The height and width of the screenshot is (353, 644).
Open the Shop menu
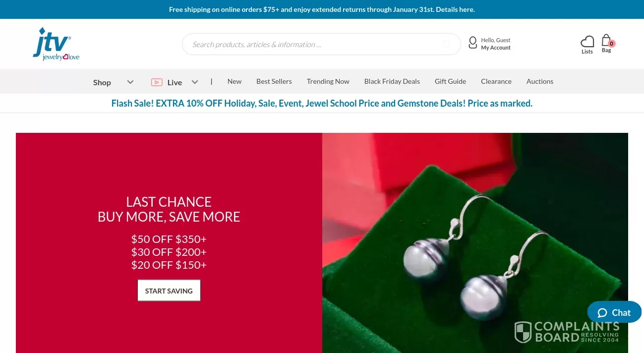pos(102,82)
